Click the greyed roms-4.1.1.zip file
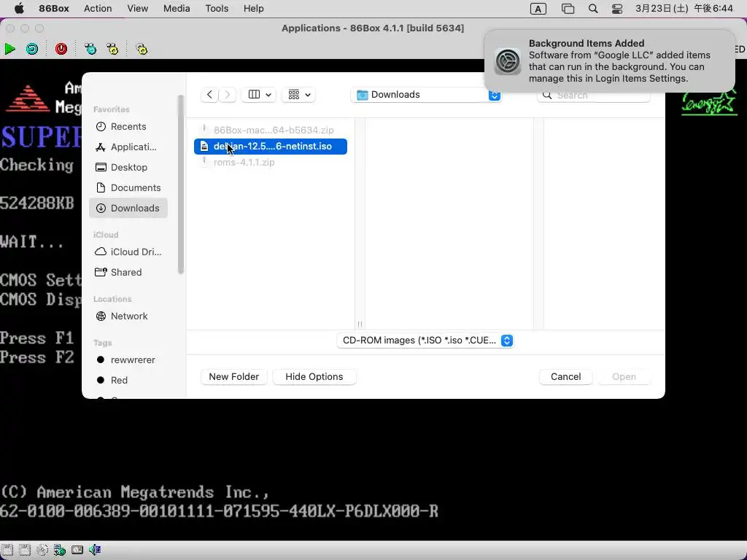This screenshot has width=747, height=560. 271,163
